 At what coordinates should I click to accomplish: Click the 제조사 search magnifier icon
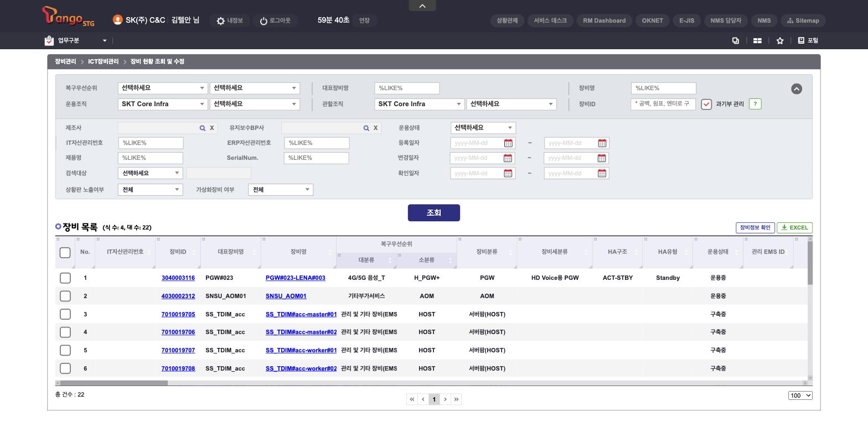(x=203, y=128)
